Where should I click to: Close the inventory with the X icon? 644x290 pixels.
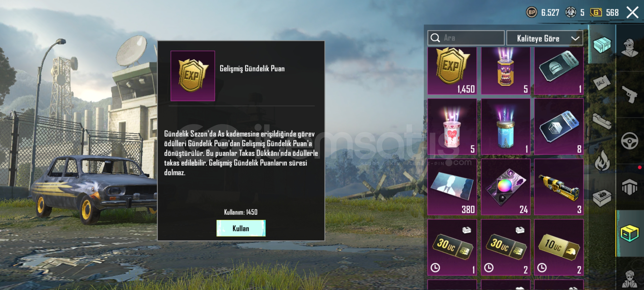pos(632,12)
